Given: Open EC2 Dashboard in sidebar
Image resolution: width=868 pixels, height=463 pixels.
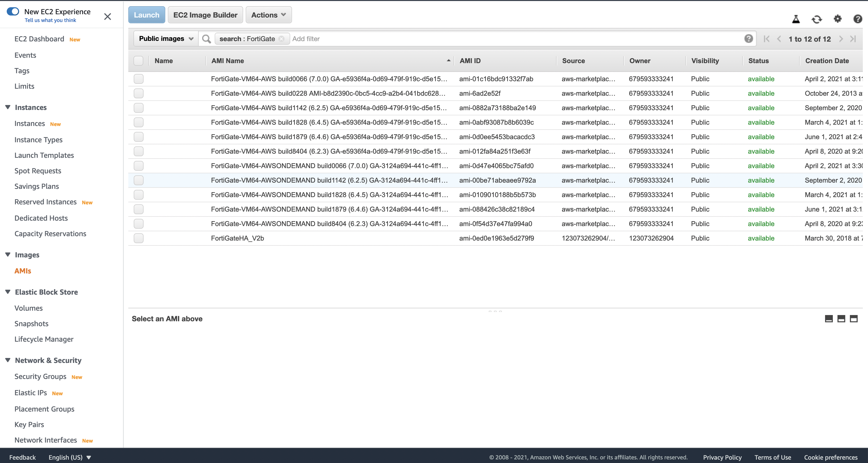Looking at the screenshot, I should (39, 39).
